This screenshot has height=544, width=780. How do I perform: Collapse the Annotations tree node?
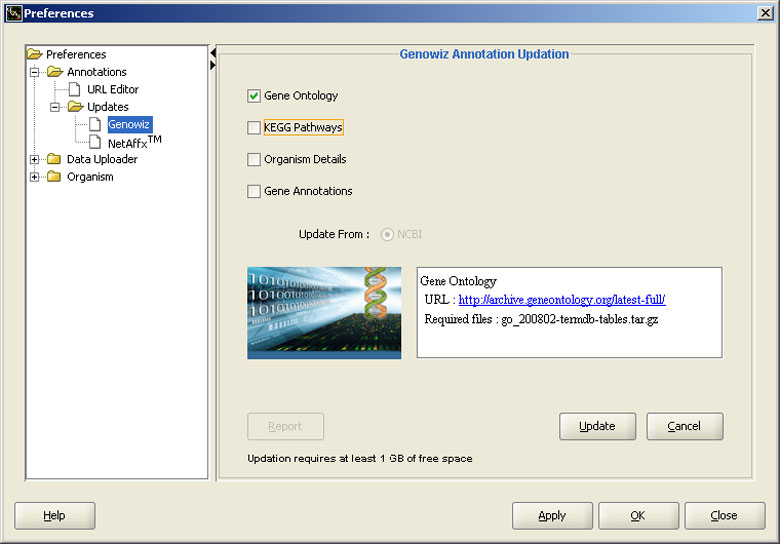tap(34, 72)
